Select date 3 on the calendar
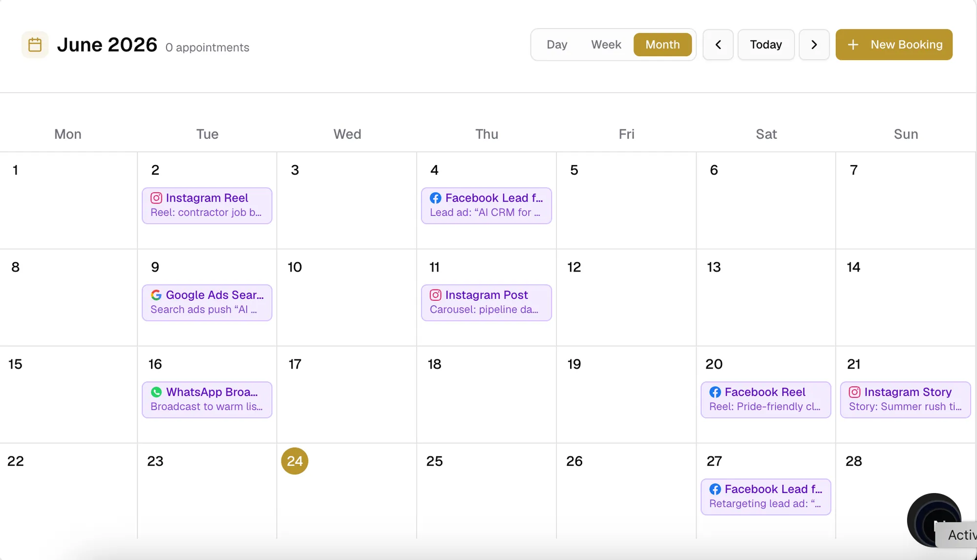Image resolution: width=977 pixels, height=560 pixels. click(295, 170)
